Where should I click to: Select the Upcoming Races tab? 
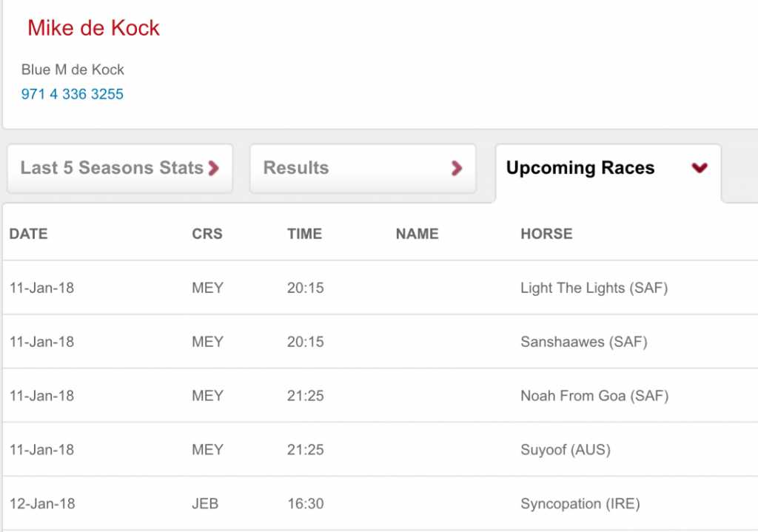580,168
